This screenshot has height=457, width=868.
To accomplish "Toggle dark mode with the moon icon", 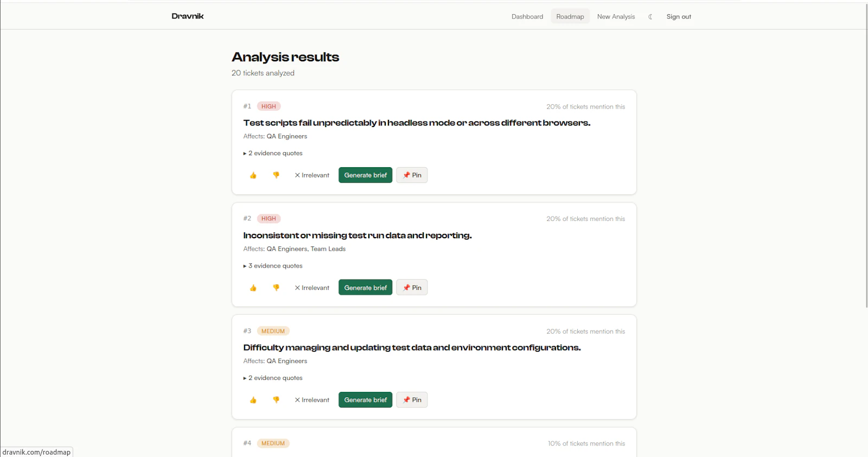I will click(650, 16).
